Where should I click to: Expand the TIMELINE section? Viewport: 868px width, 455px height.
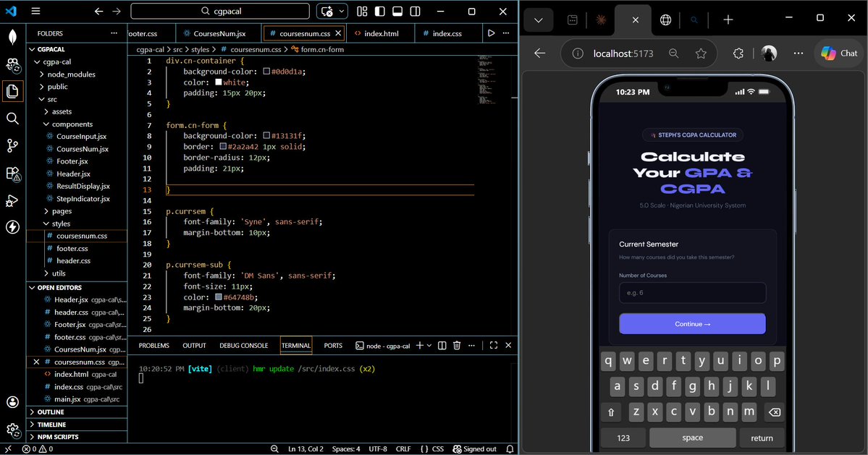[x=77, y=425]
